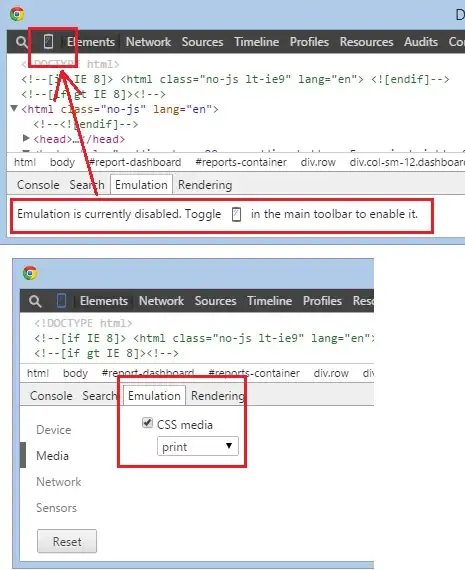Select div.col-sm-12.dashboard breadcrumb in the top window

click(407, 162)
